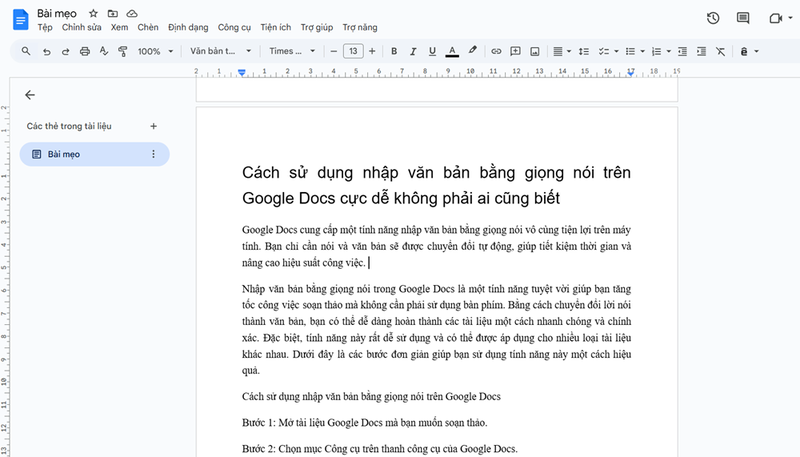800x457 pixels.
Task: Expand the input tools dropdown arrow
Action: (757, 51)
